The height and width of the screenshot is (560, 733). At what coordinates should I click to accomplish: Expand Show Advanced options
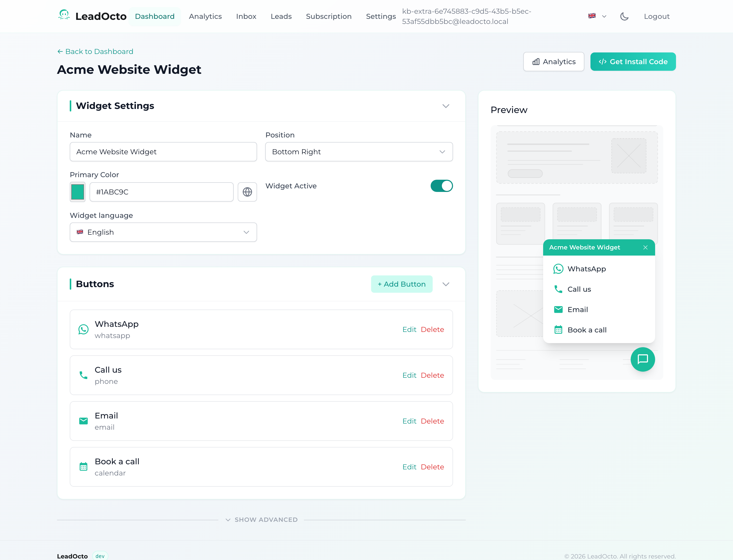(261, 520)
